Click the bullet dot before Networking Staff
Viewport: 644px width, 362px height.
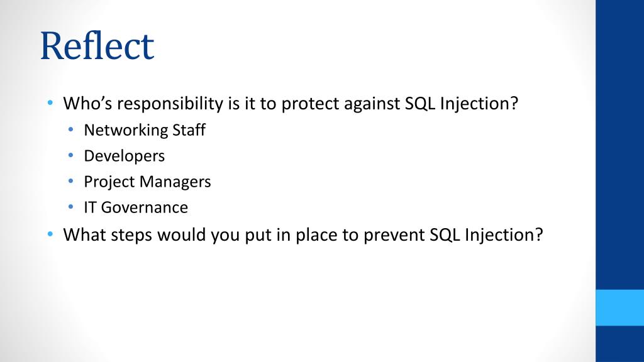70,129
